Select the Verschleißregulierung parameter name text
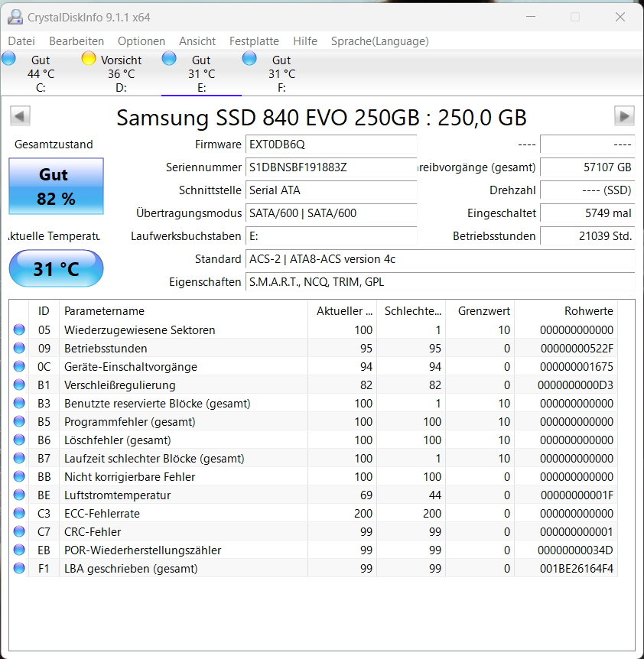This screenshot has width=644, height=659. tap(120, 385)
